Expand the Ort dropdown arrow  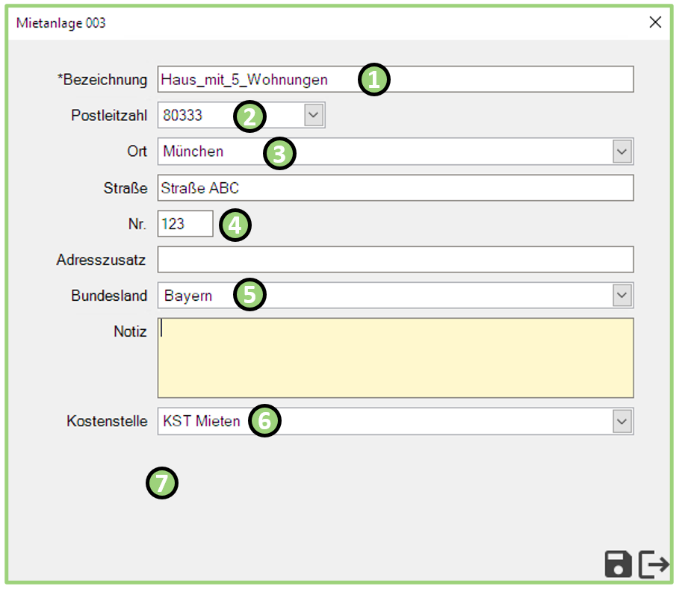click(x=622, y=151)
